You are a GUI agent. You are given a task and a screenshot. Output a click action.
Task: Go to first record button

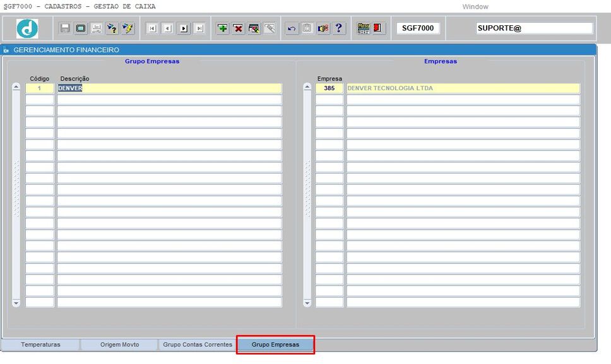click(x=152, y=28)
